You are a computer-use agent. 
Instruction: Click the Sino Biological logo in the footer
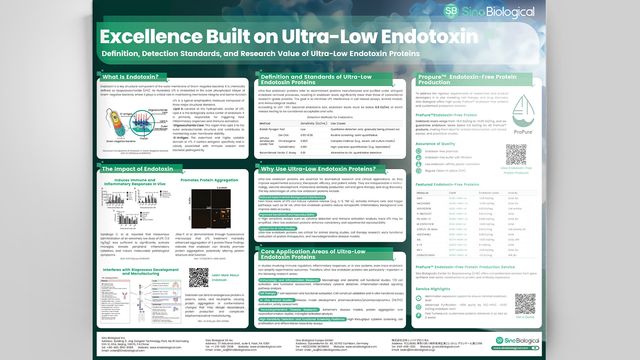click(x=517, y=340)
